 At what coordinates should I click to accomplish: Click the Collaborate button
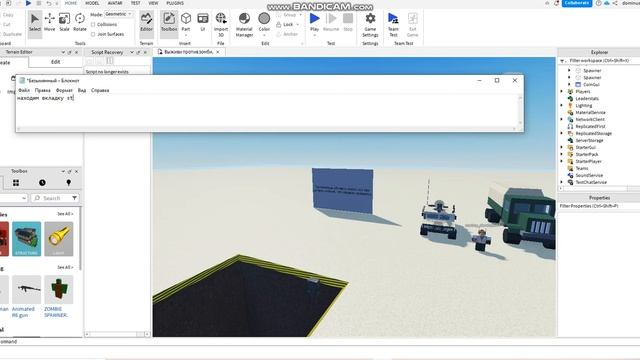(x=577, y=3)
